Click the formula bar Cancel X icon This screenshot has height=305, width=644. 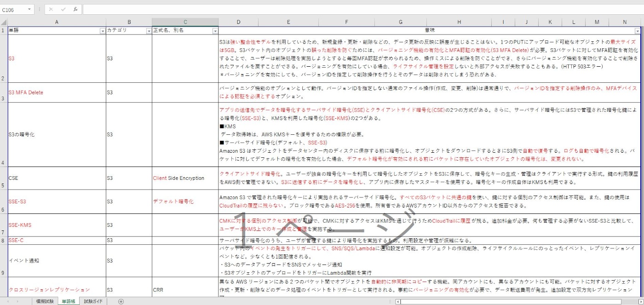tap(51, 9)
